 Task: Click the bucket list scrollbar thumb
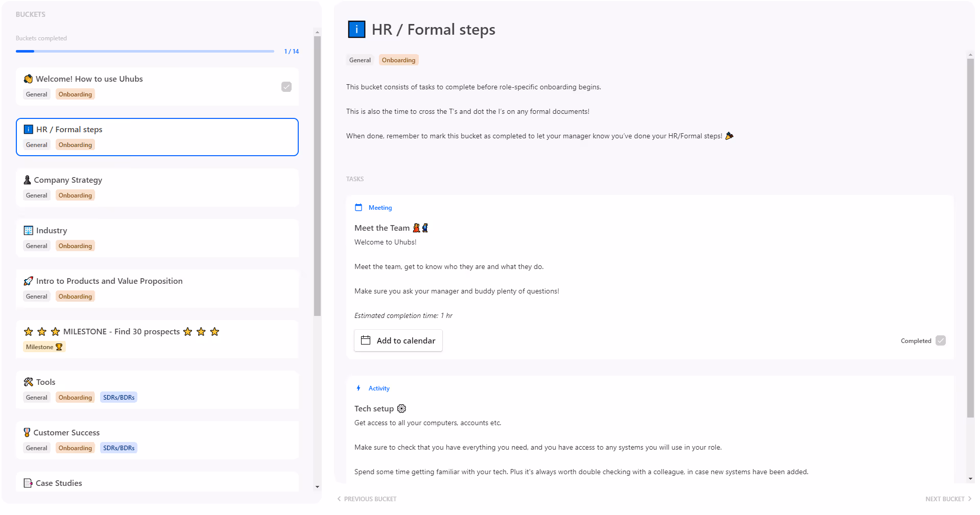tap(317, 176)
